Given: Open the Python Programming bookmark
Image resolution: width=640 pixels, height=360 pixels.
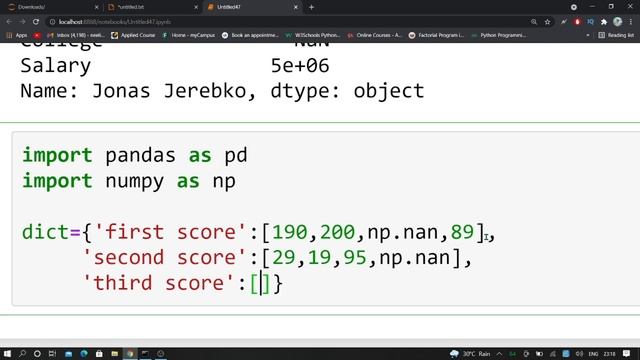Looking at the screenshot, I should coord(498,35).
